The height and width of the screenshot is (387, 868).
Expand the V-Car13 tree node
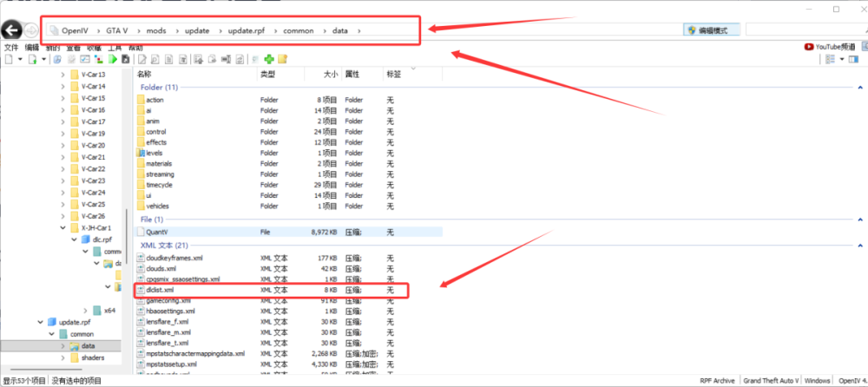[62, 75]
